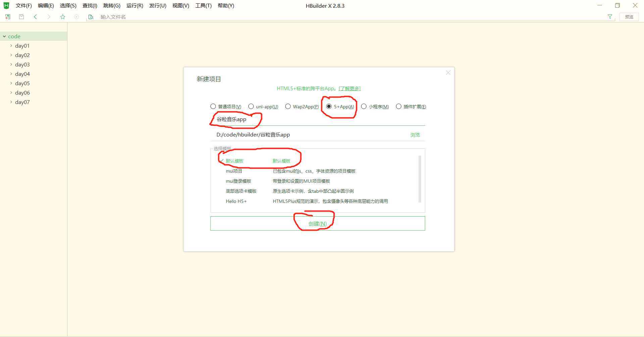644x337 pixels.
Task: Click the HBuilder X logo icon
Action: coord(6,5)
